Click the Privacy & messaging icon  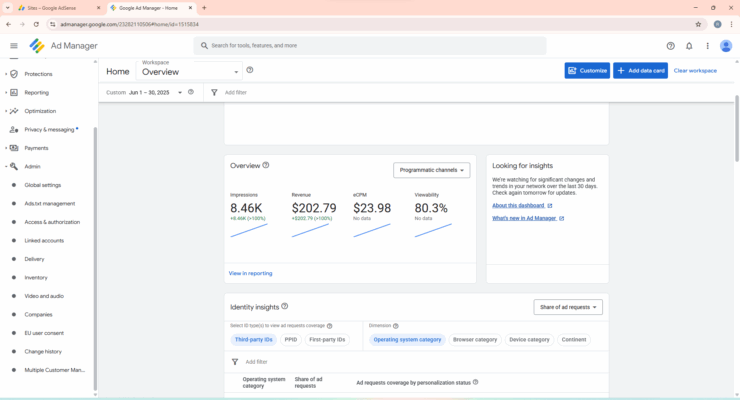coord(14,129)
